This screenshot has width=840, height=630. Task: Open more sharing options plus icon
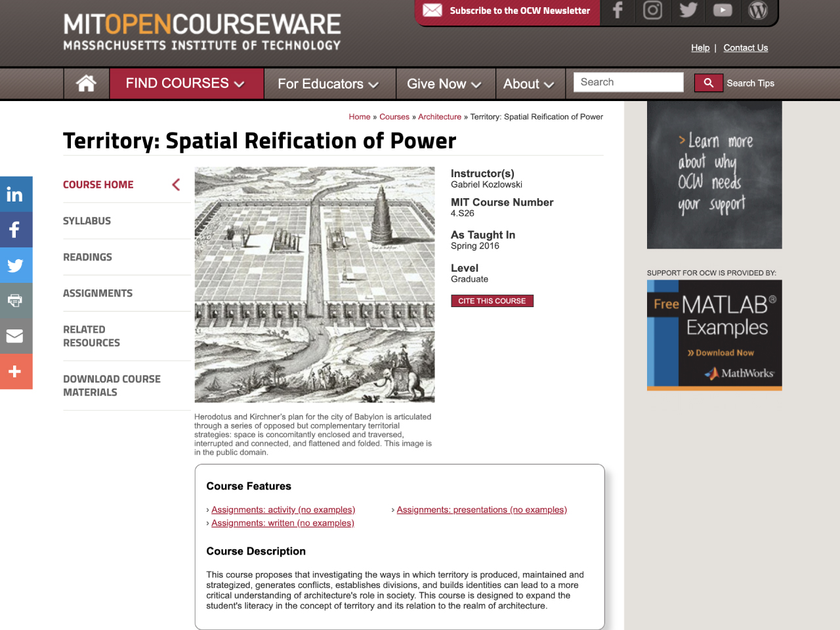pos(16,371)
